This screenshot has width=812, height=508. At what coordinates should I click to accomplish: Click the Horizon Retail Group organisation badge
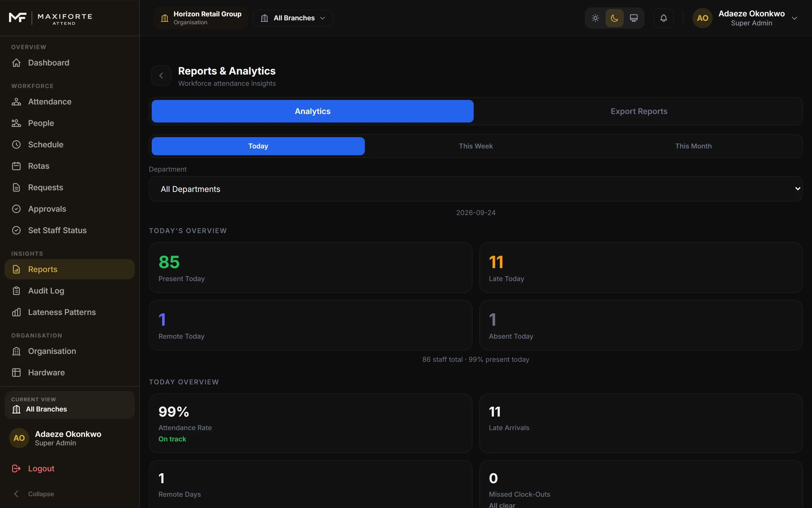click(x=201, y=18)
